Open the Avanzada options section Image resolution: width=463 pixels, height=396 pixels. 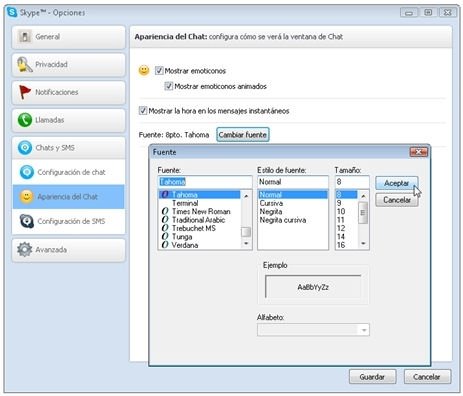pyautogui.click(x=69, y=249)
